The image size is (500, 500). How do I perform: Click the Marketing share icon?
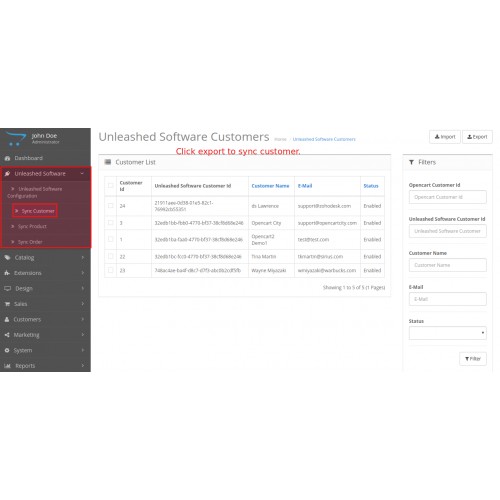pos(7,335)
